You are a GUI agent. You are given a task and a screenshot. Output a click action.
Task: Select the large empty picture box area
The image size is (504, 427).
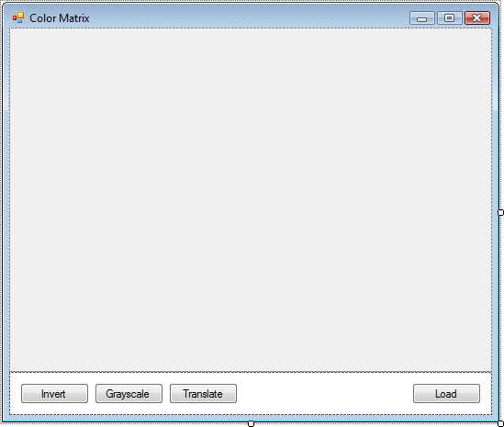[251, 199]
